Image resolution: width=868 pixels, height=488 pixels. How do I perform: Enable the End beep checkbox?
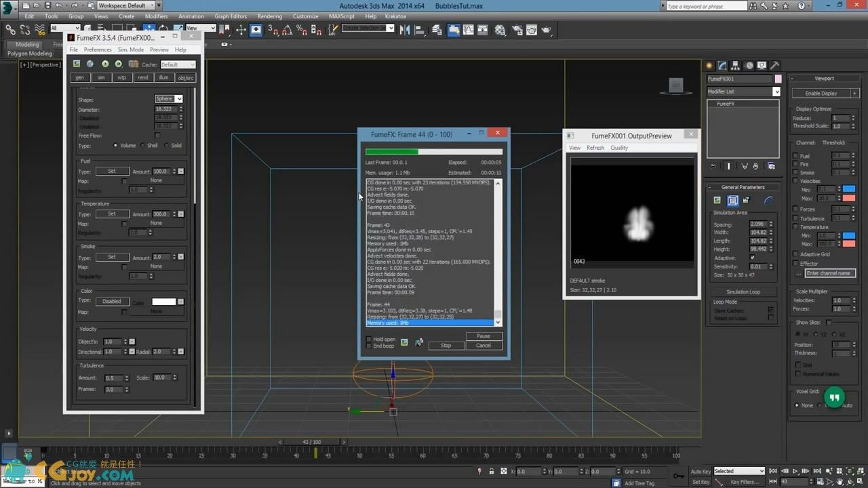369,346
